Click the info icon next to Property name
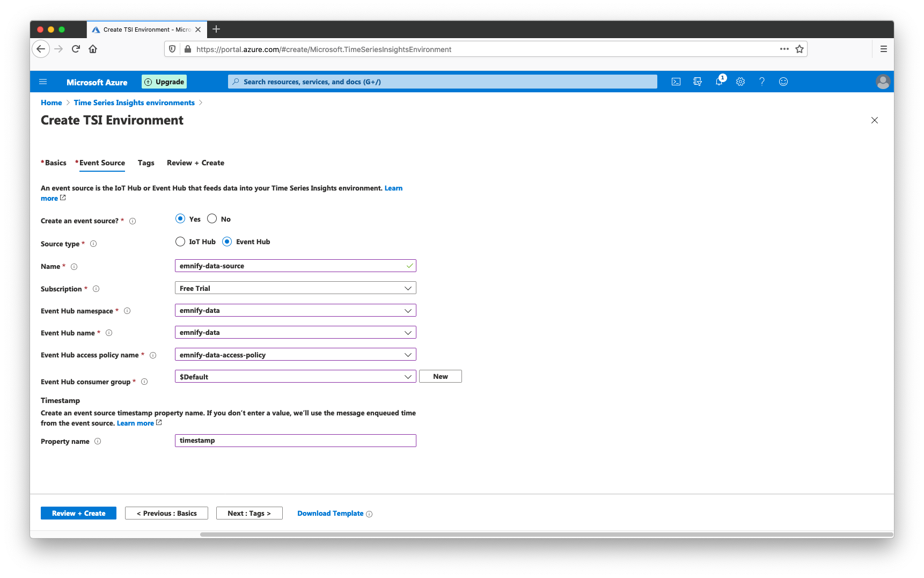924x578 pixels. tap(98, 441)
